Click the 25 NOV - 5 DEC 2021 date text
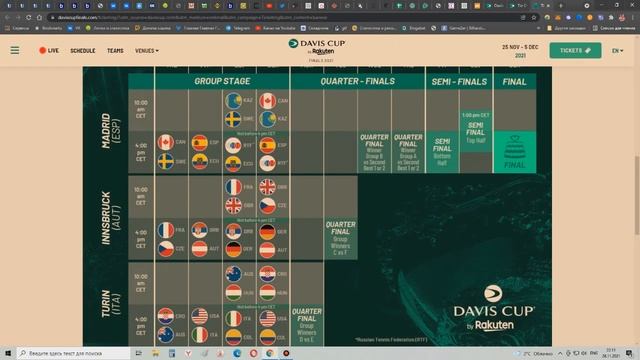 tap(520, 51)
